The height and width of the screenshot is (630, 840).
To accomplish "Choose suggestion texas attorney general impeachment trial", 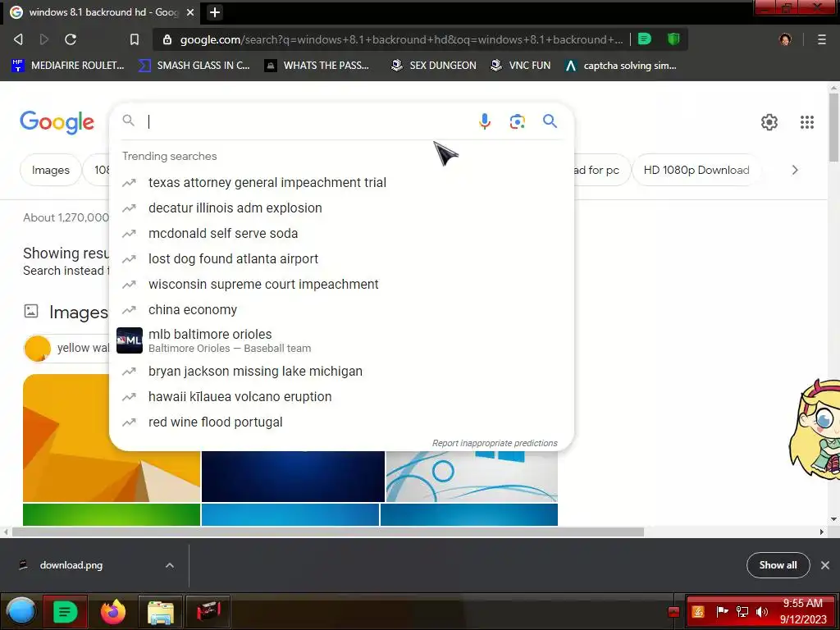I will (x=341, y=183).
